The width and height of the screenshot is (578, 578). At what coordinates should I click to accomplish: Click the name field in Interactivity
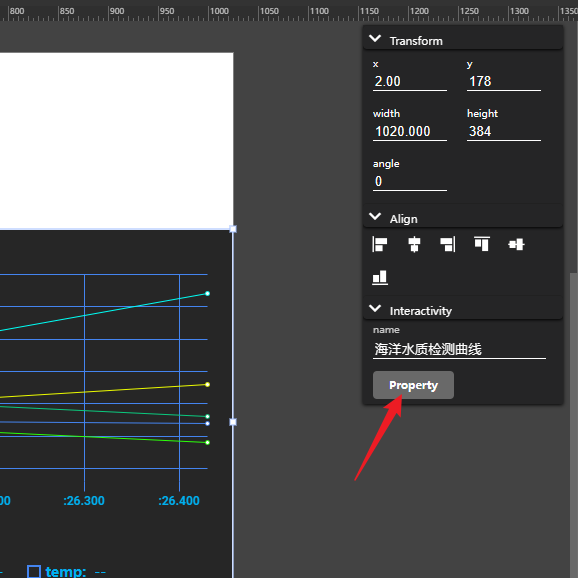tap(459, 349)
